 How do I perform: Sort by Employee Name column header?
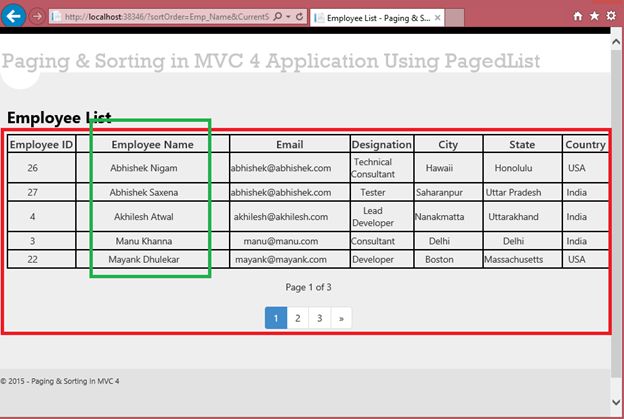152,144
